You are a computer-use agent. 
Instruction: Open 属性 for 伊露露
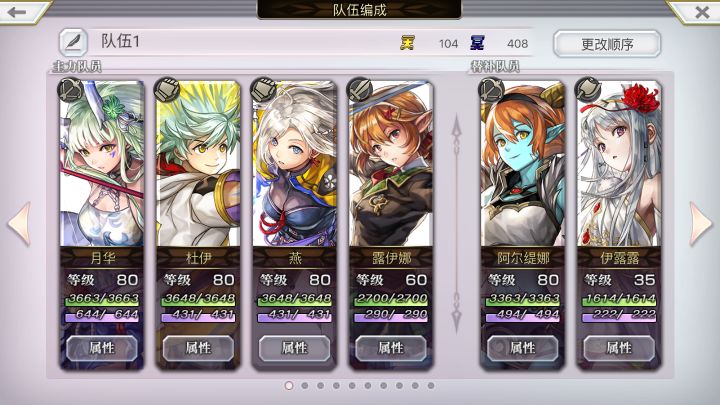619,348
